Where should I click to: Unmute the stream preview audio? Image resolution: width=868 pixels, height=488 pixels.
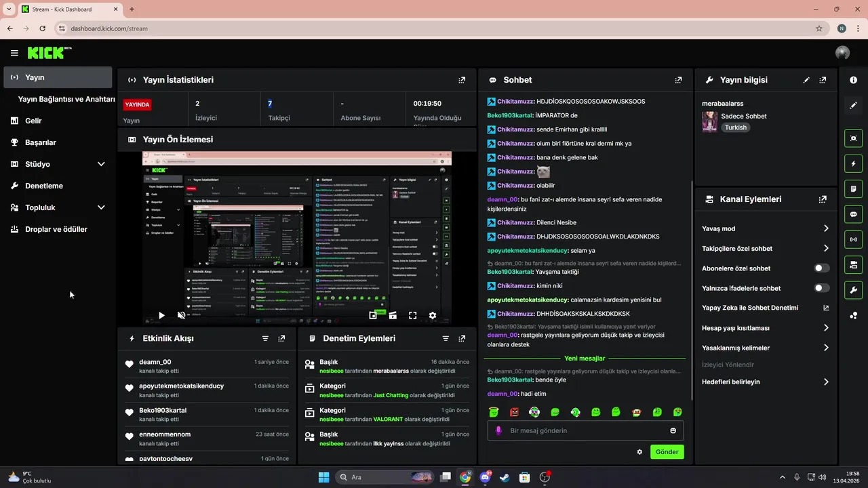(x=181, y=315)
